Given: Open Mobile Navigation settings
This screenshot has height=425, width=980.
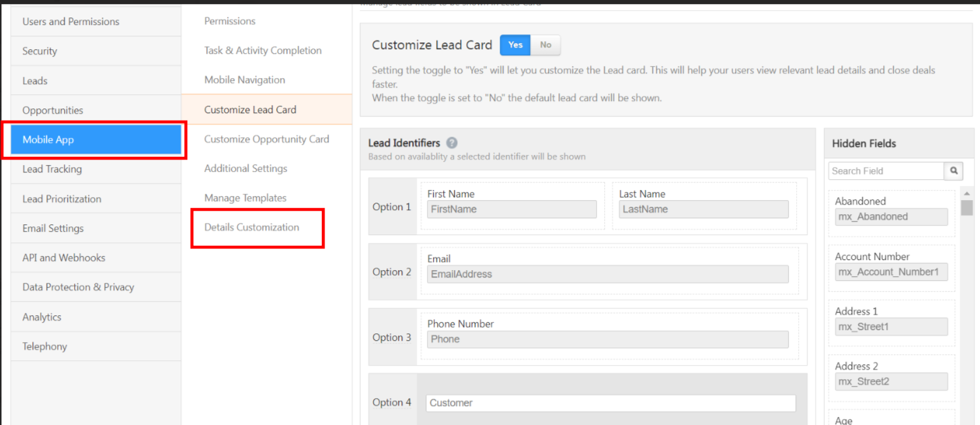Looking at the screenshot, I should click(x=244, y=79).
